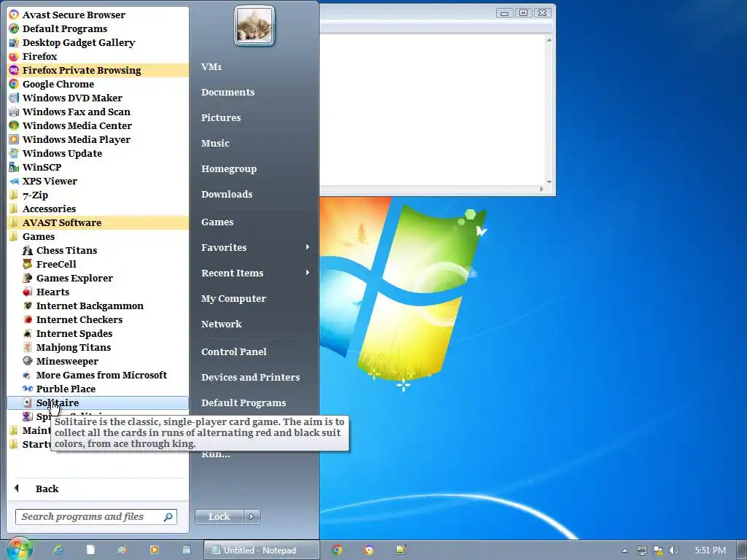Screen dimensions: 747x560
Task: Launch Windows Media Player from the programs list
Action: click(x=98, y=139)
